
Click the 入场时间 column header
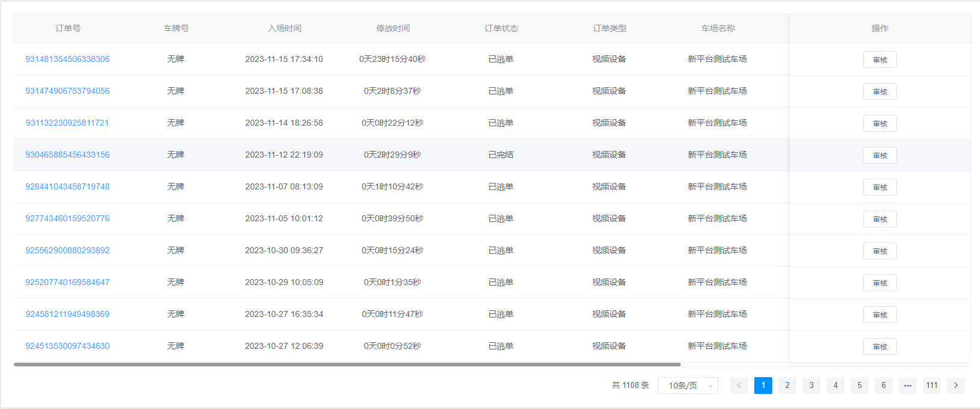284,28
